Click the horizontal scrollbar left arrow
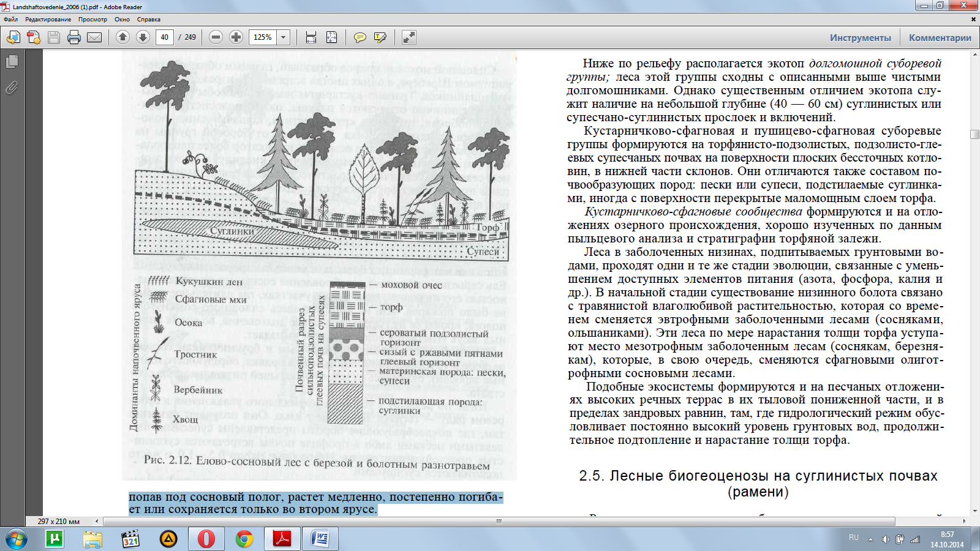This screenshot has height=551, width=980. pos(97,522)
